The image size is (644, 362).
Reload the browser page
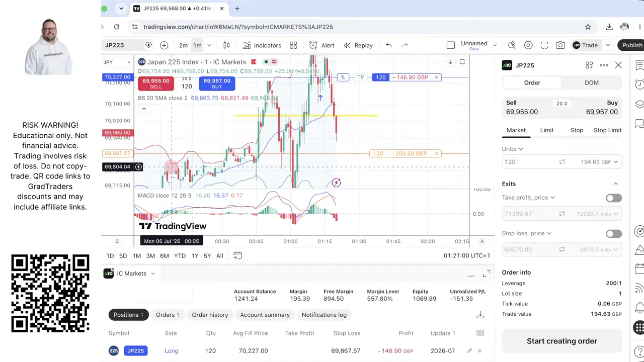coord(117,27)
